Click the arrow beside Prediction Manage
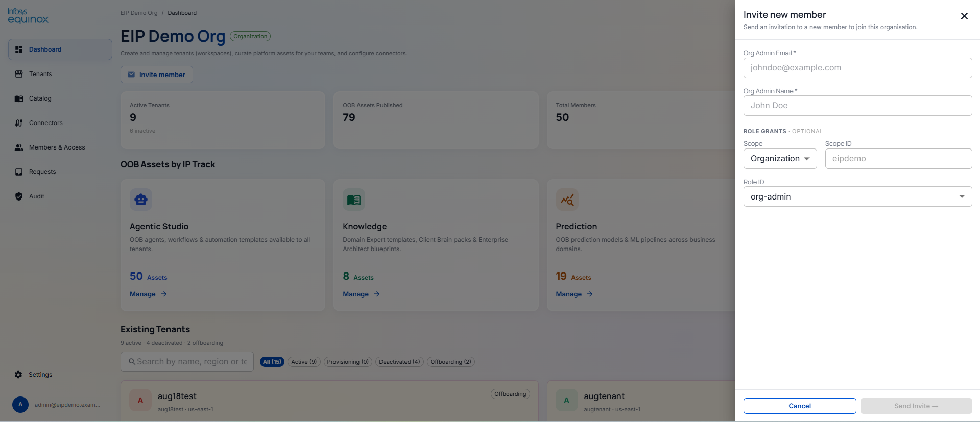Screen dimensions: 980x422 (590, 294)
